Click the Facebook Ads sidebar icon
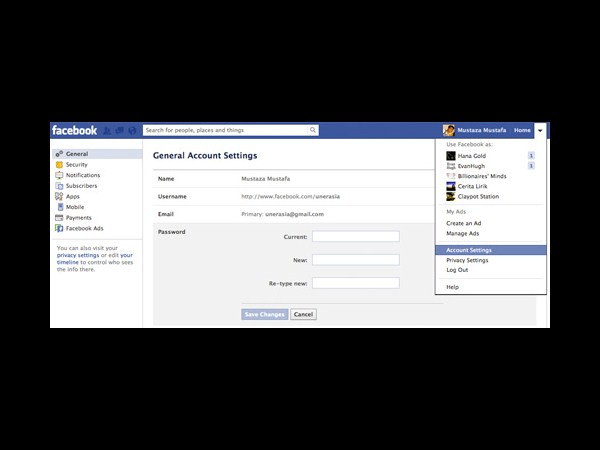This screenshot has width=600, height=450. (59, 228)
